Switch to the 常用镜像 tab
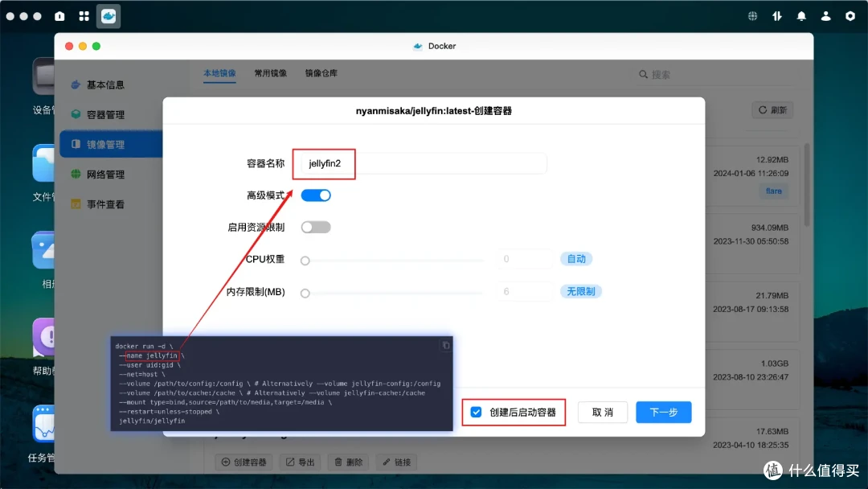The image size is (868, 489). [271, 73]
